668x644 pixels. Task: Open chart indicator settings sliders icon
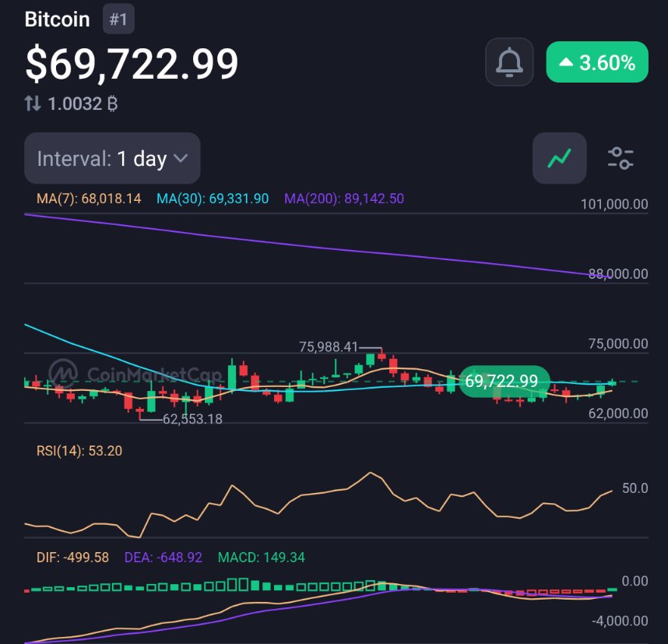point(621,158)
